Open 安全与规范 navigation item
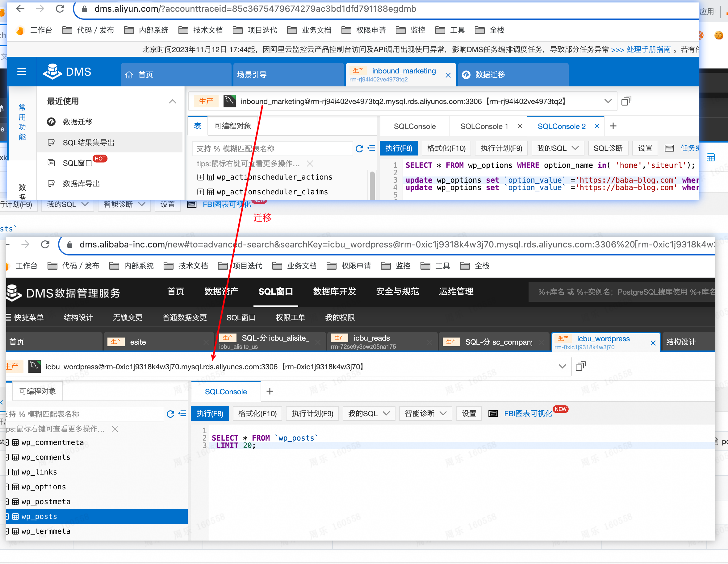The image size is (728, 564). click(397, 292)
